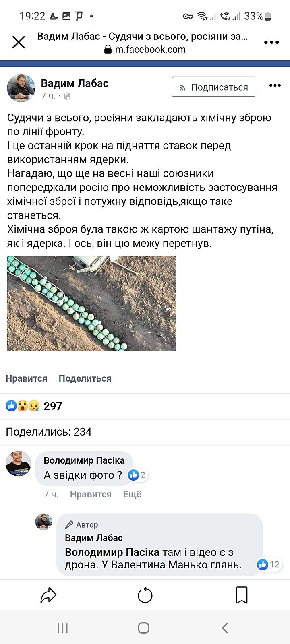This screenshot has width=290, height=644.
Task: Tap Поделиться under the post
Action: (85, 378)
